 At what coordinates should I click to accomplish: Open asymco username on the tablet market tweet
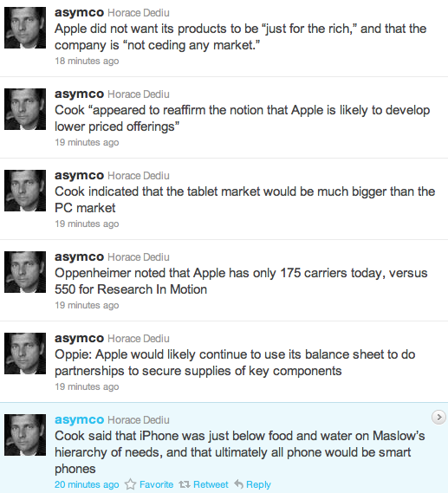79,175
